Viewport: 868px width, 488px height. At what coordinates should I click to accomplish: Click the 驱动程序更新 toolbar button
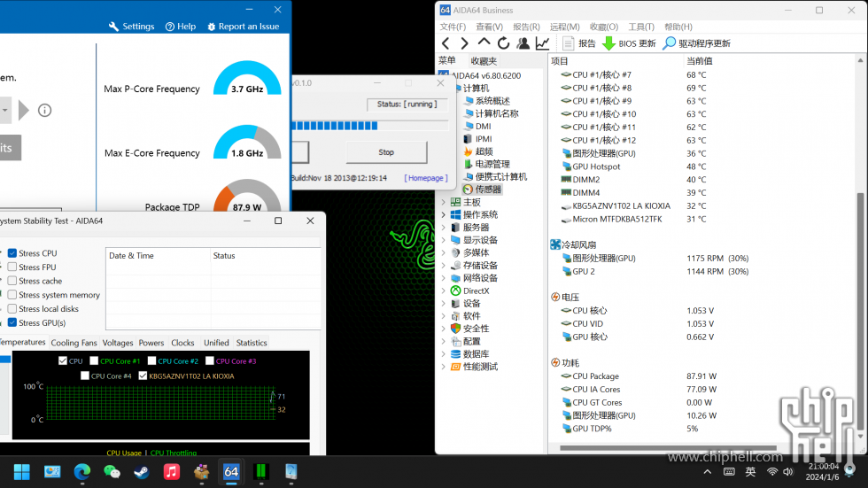tap(697, 43)
